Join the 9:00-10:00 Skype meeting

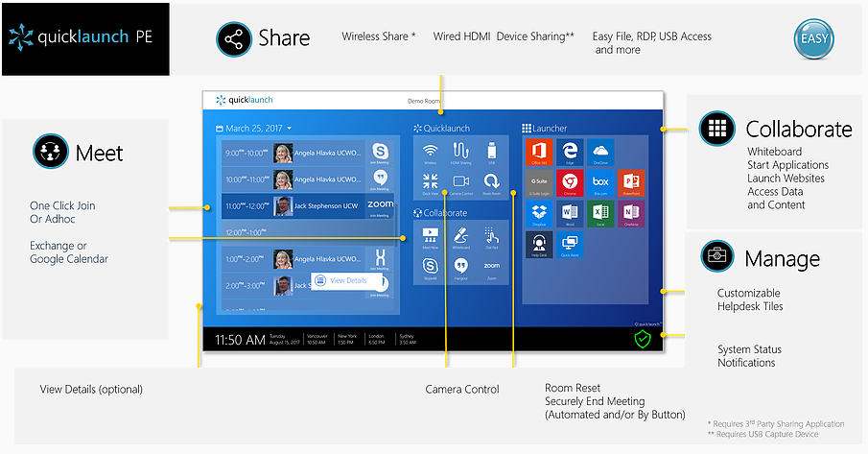coord(380,153)
